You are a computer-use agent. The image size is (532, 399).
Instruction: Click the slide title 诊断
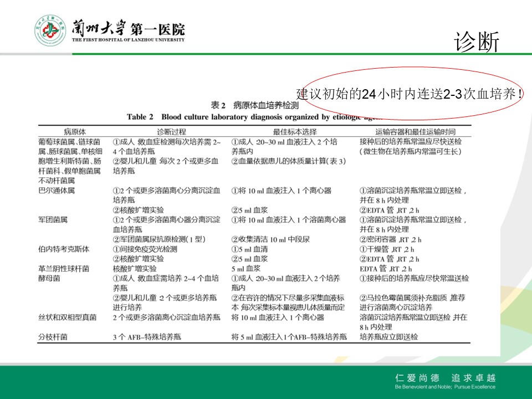coord(477,42)
